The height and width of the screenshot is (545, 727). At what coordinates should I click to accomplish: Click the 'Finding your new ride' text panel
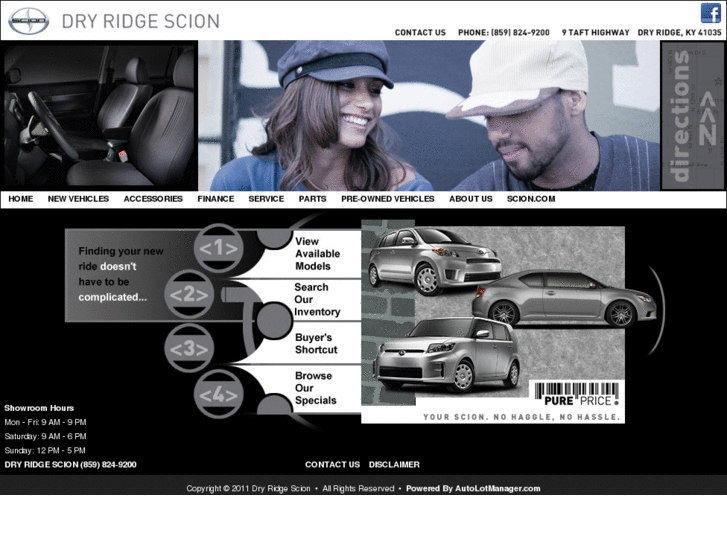click(121, 274)
